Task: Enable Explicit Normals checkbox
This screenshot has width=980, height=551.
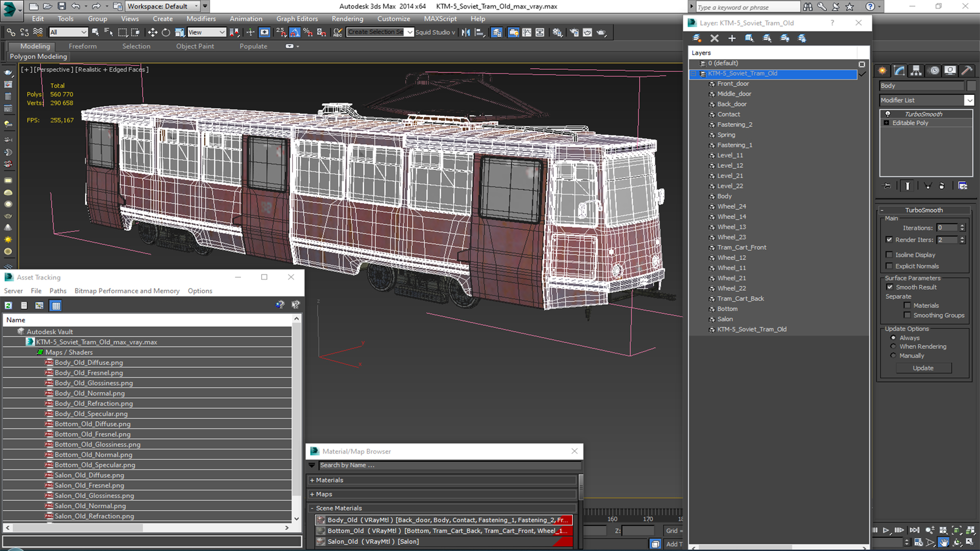Action: (x=889, y=266)
